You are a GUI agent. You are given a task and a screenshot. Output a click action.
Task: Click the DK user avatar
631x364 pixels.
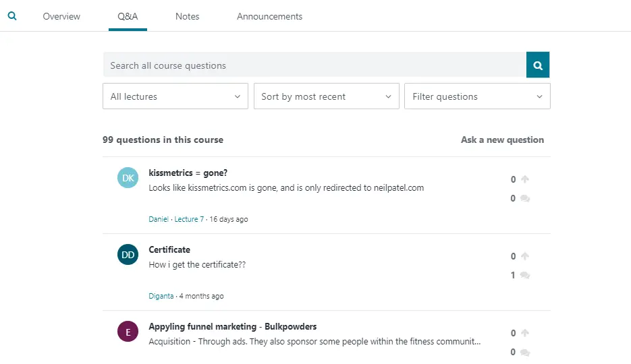(x=128, y=177)
